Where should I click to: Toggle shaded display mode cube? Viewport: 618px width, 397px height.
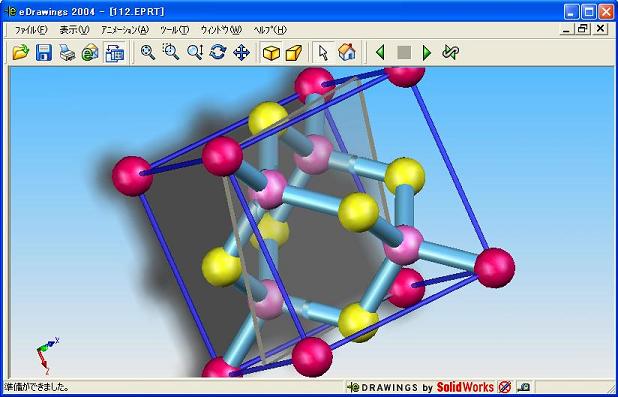[271, 52]
